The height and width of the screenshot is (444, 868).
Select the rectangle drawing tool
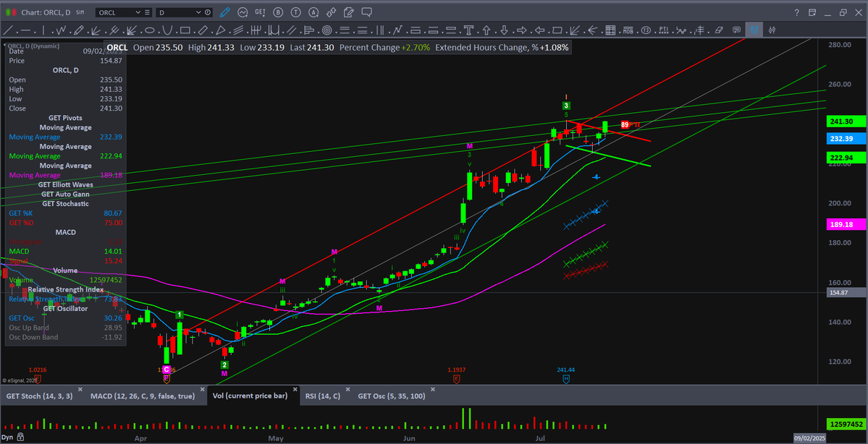[185, 30]
